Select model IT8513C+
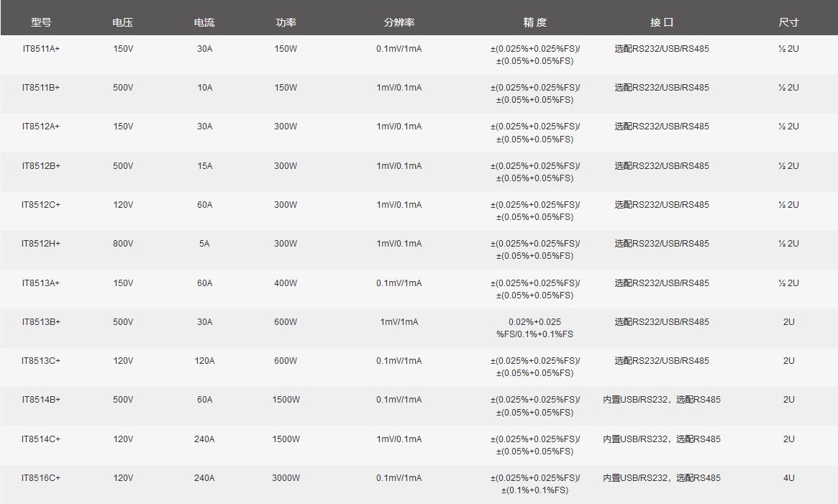838x504 pixels. pyautogui.click(x=41, y=361)
